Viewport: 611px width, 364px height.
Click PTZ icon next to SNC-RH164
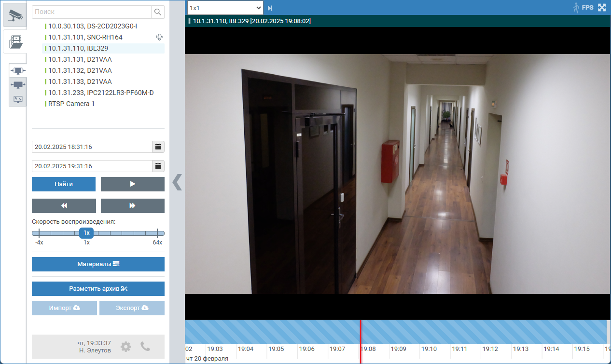pyautogui.click(x=159, y=37)
